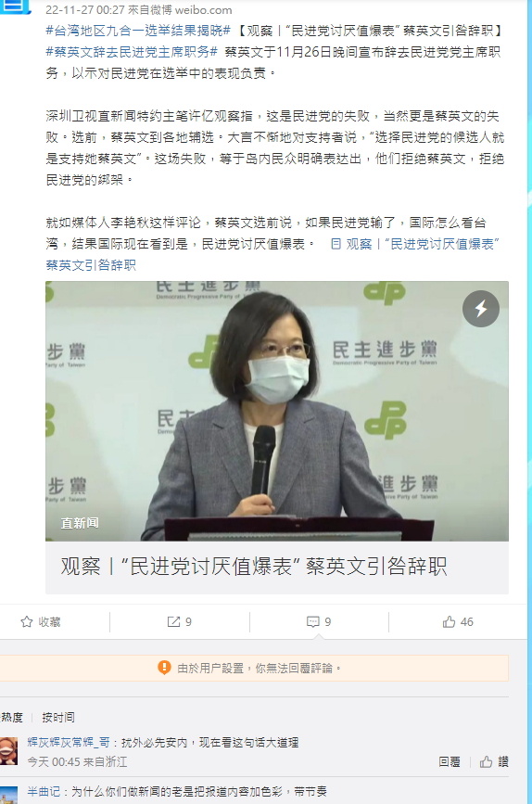Viewport: 532px width, 804px height.
Task: Click the lightning bolt badge on article image
Action: [x=481, y=309]
